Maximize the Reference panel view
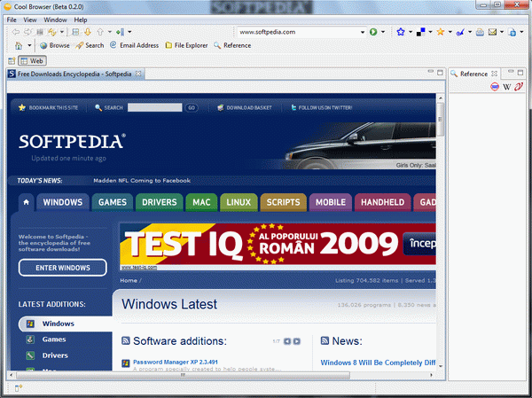532x398 pixels. [x=520, y=73]
